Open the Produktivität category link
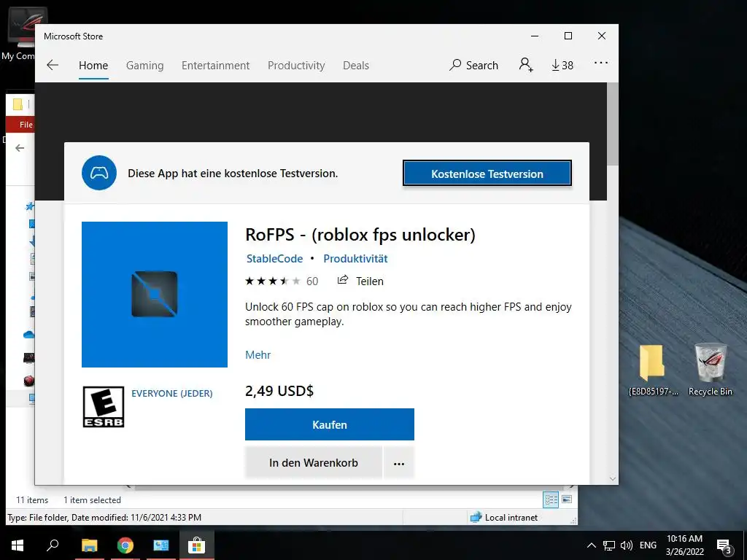This screenshot has width=747, height=560. 355,259
